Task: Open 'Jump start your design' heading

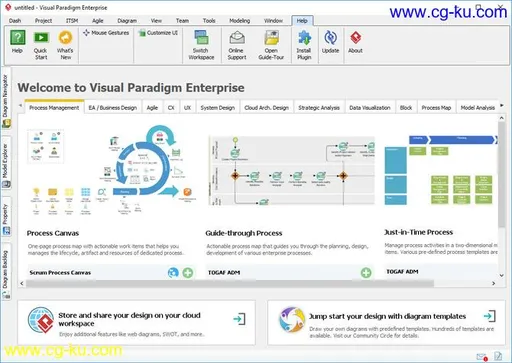Action: [x=387, y=316]
